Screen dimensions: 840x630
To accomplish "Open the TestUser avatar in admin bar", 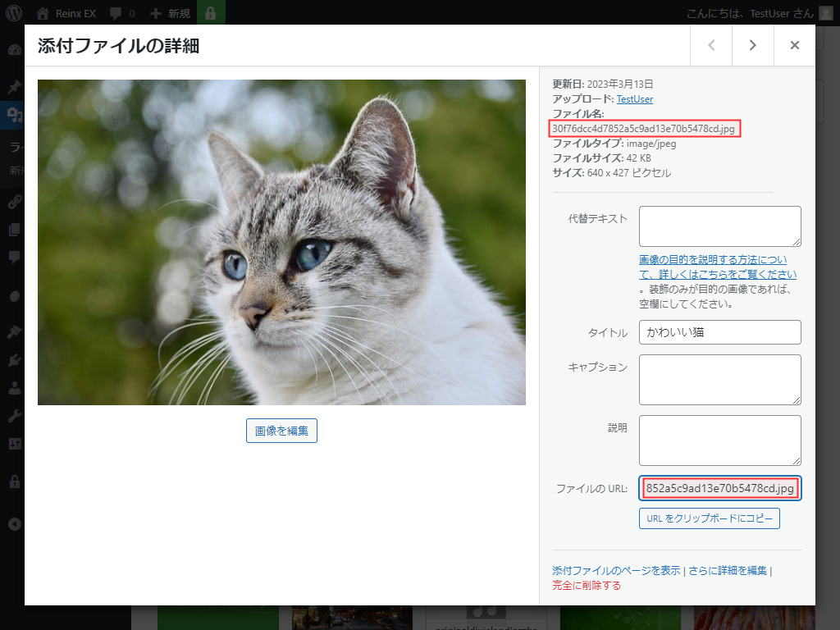I will [825, 13].
